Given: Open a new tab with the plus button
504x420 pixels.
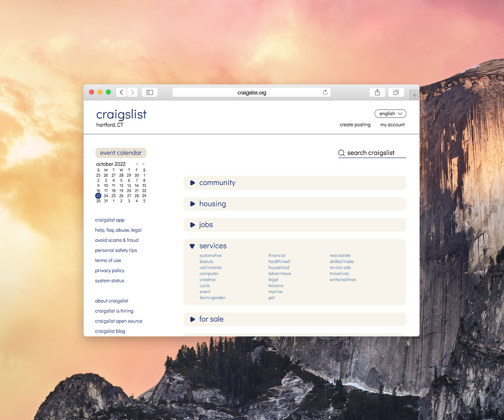Looking at the screenshot, I should (415, 95).
